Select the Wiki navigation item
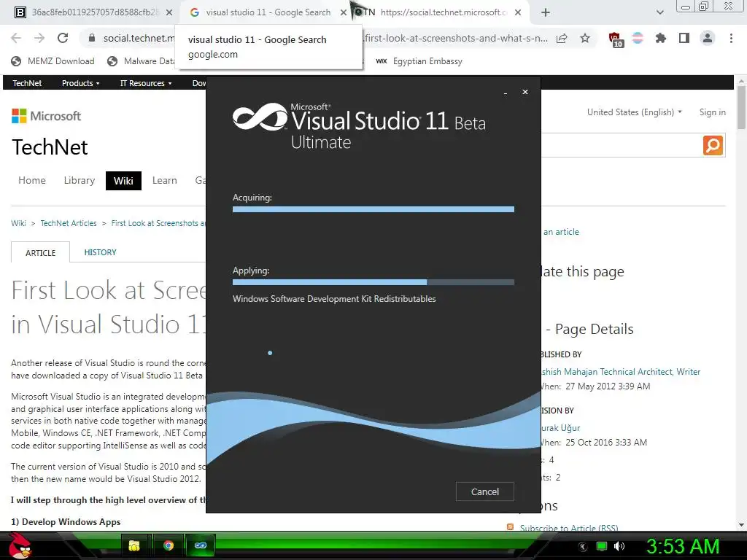Screen dimensions: 747x560 point(123,181)
